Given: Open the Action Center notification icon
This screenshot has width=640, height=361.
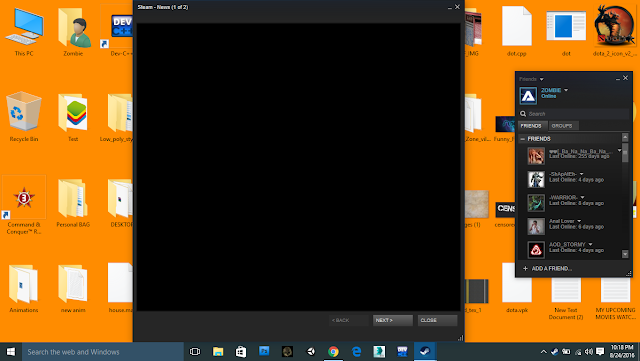Looking at the screenshot, I should click(x=600, y=352).
